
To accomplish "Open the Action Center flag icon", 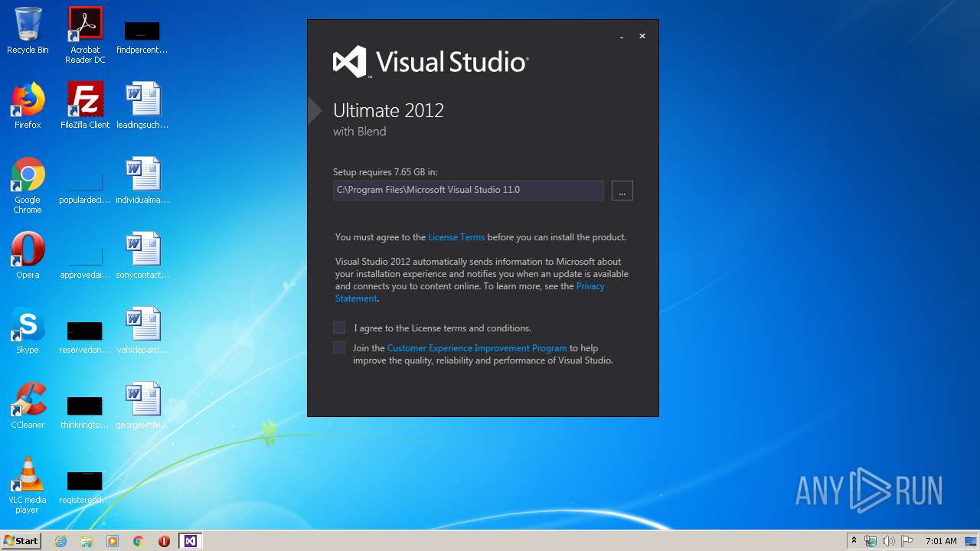I will click(x=907, y=541).
